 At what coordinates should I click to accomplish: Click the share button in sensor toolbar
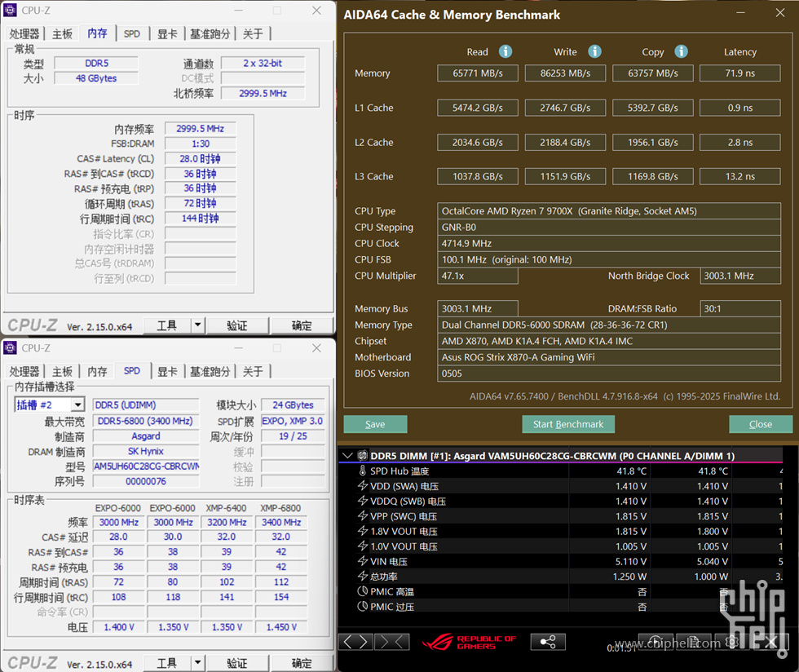tap(548, 641)
